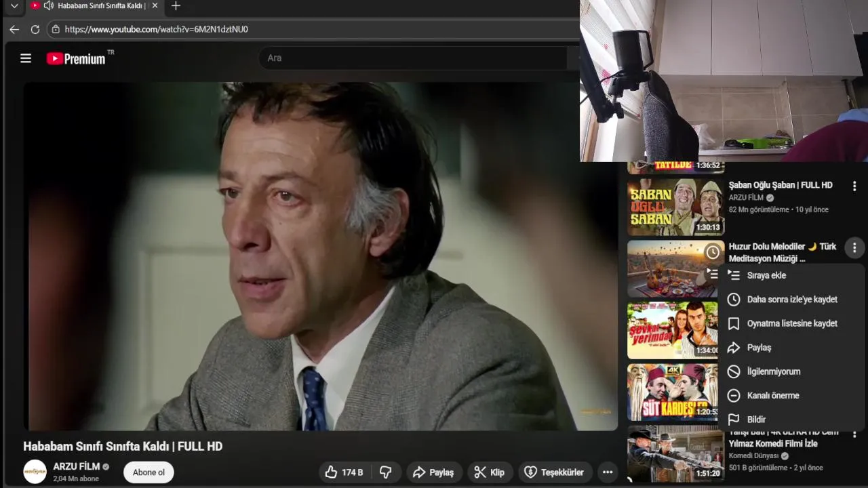Open Şevkat Yerimdar movie thumbnail

point(673,331)
